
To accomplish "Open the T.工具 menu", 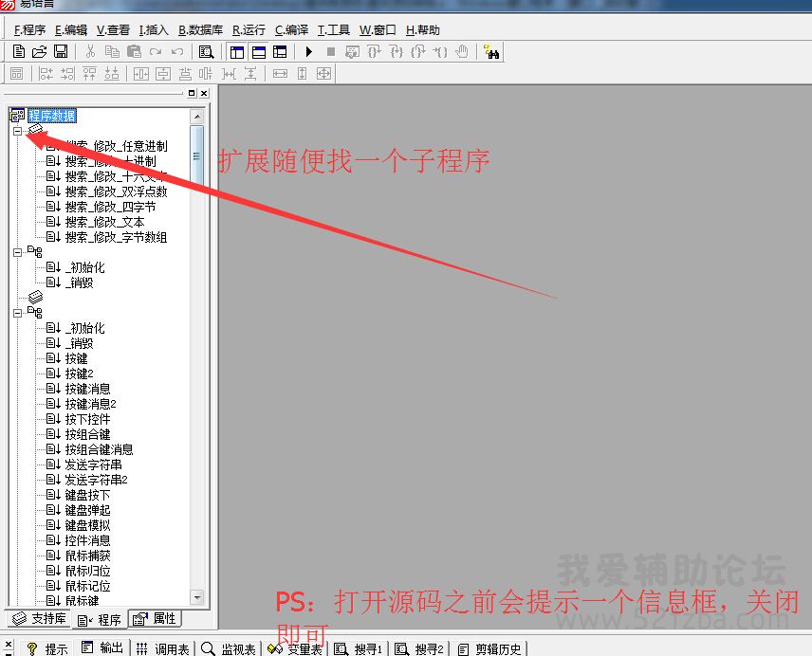I will (x=334, y=30).
